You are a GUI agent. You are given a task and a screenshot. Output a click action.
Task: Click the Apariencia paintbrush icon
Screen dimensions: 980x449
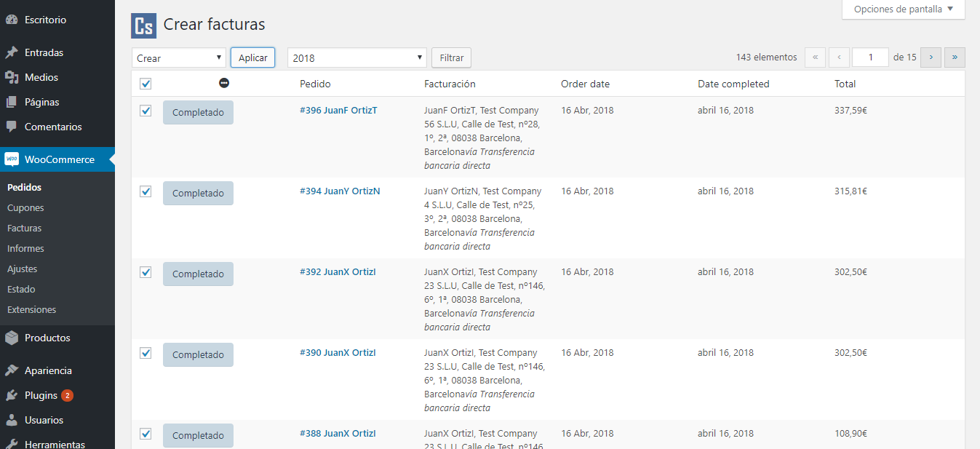[x=11, y=370]
